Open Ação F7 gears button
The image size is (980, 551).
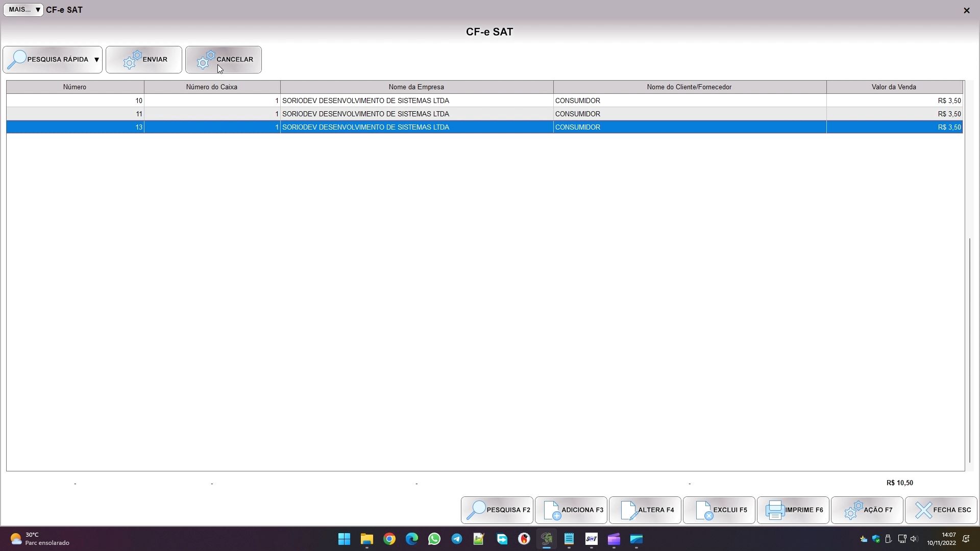(867, 510)
